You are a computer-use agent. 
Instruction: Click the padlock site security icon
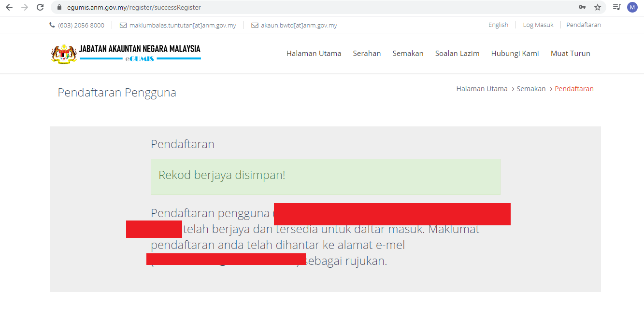point(59,7)
